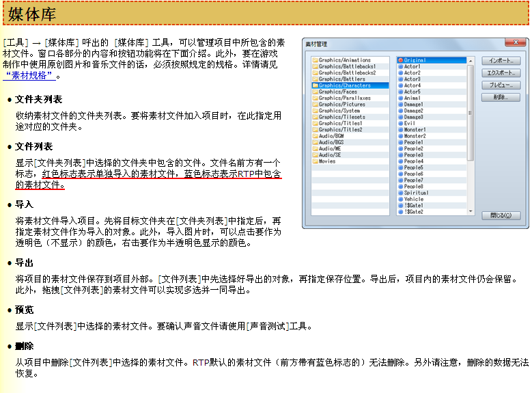Image resolution: width=532 pixels, height=393 pixels.
Task: Click the folder icon for Graphics/Animations
Action: [315, 60]
